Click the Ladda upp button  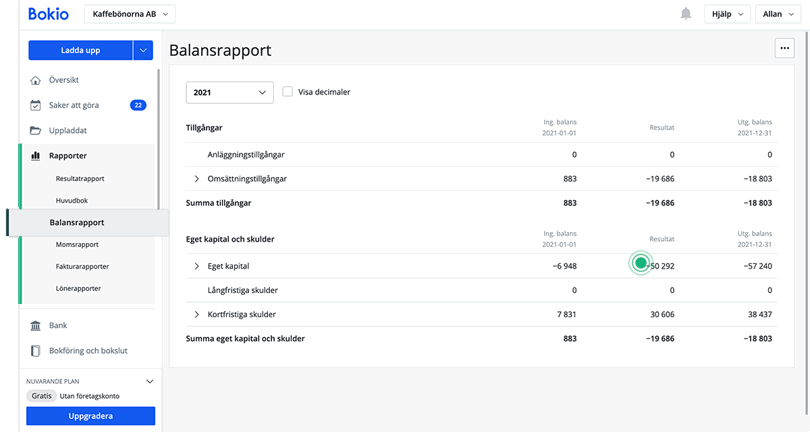click(x=80, y=50)
